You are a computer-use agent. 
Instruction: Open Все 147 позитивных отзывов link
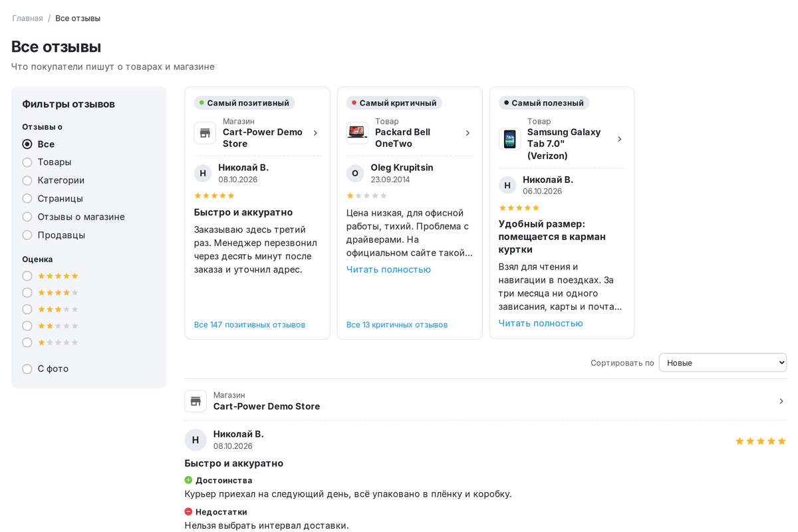coord(249,325)
